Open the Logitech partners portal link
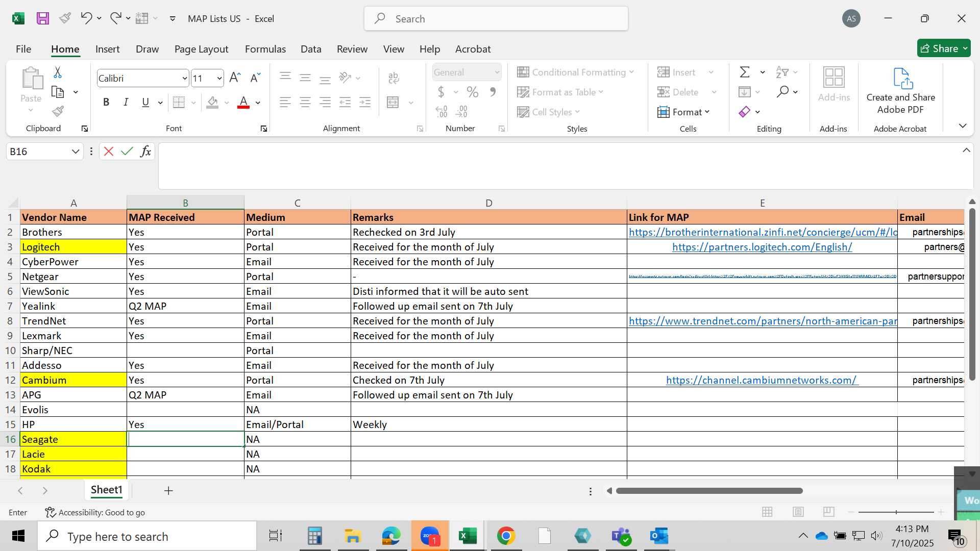 [762, 247]
